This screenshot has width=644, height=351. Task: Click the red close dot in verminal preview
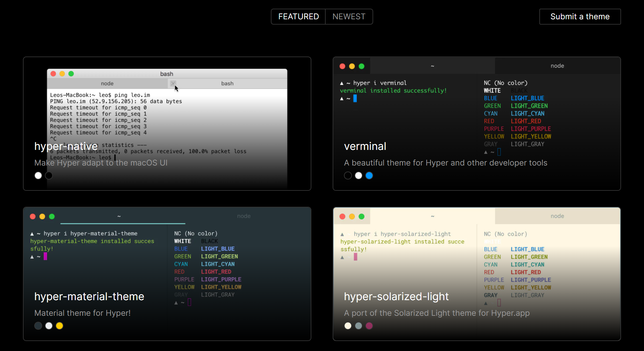click(342, 66)
